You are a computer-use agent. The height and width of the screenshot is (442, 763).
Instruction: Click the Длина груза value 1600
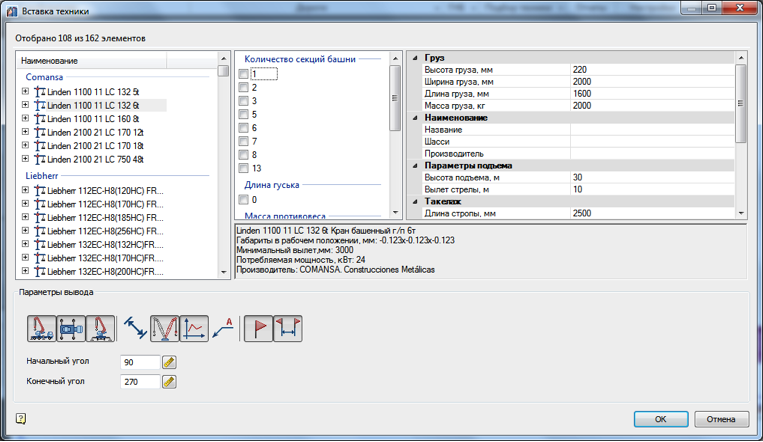point(652,94)
